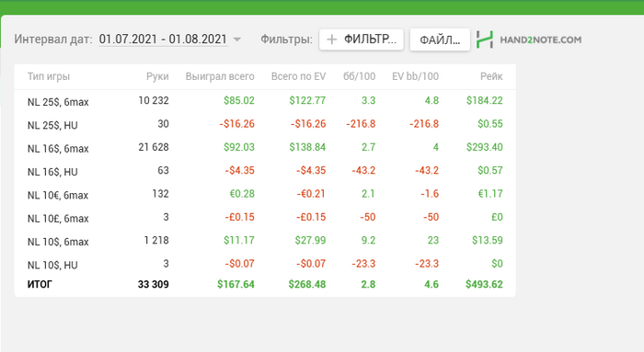Sort by Рейк column header
Viewport: 644px width, 352px height.
491,76
